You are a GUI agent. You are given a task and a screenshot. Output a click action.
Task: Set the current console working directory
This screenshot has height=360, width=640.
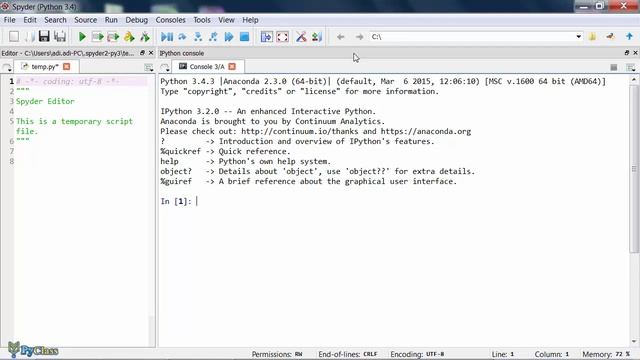click(x=611, y=37)
